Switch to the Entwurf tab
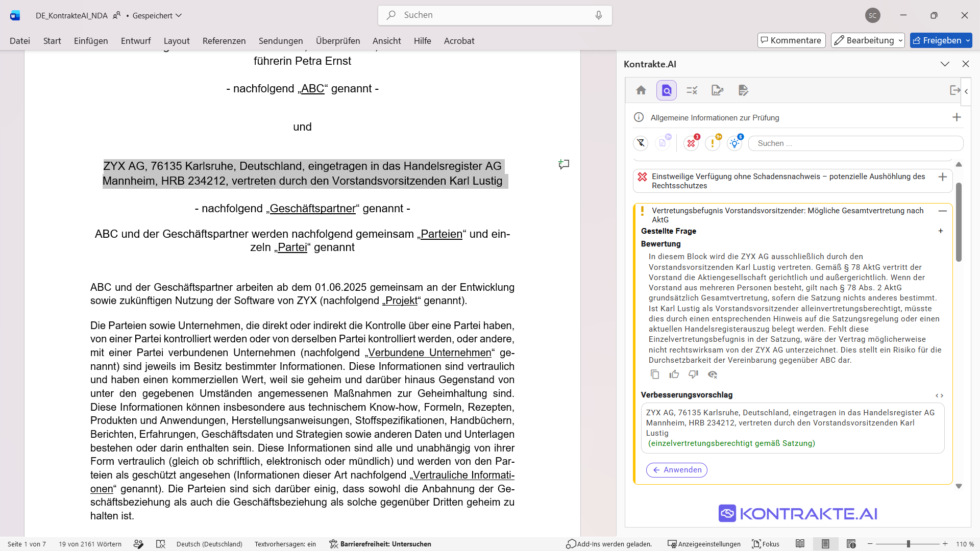 [x=136, y=41]
